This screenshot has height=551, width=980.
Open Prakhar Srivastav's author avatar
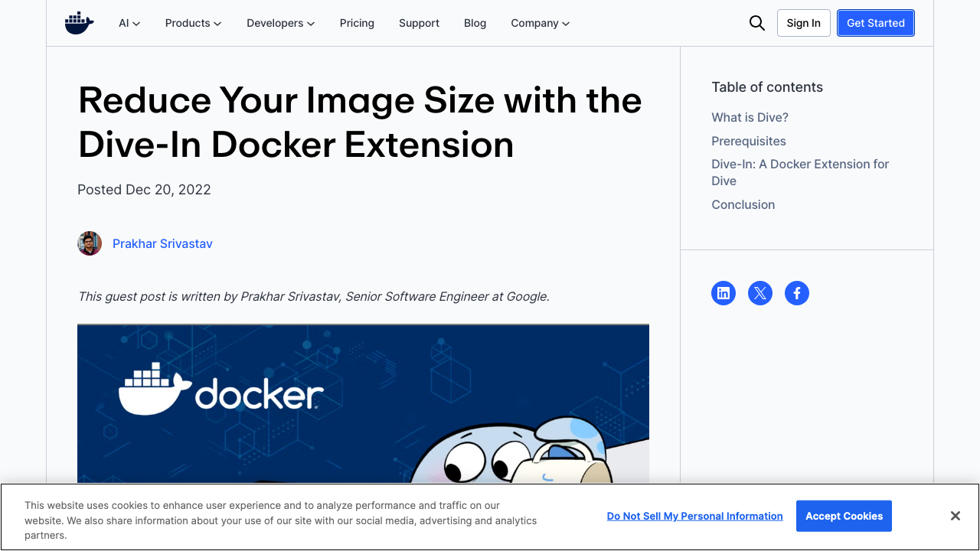[90, 243]
